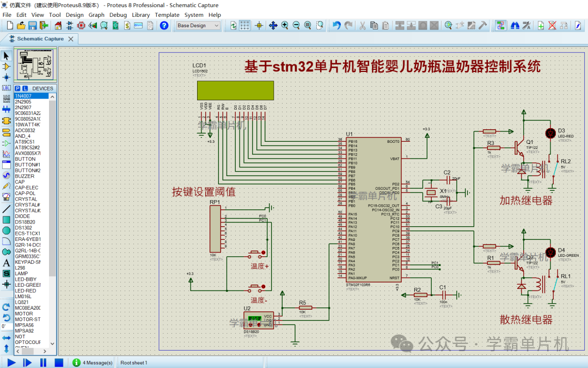Screen dimensions: 588x368
Task: Click the device list scroll-down arrow
Action: point(52,343)
